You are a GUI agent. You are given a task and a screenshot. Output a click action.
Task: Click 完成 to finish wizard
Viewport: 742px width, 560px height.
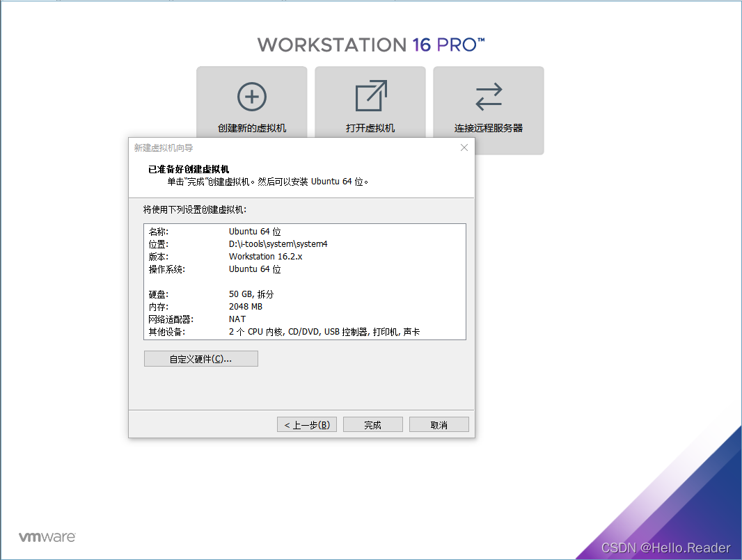[x=373, y=425]
